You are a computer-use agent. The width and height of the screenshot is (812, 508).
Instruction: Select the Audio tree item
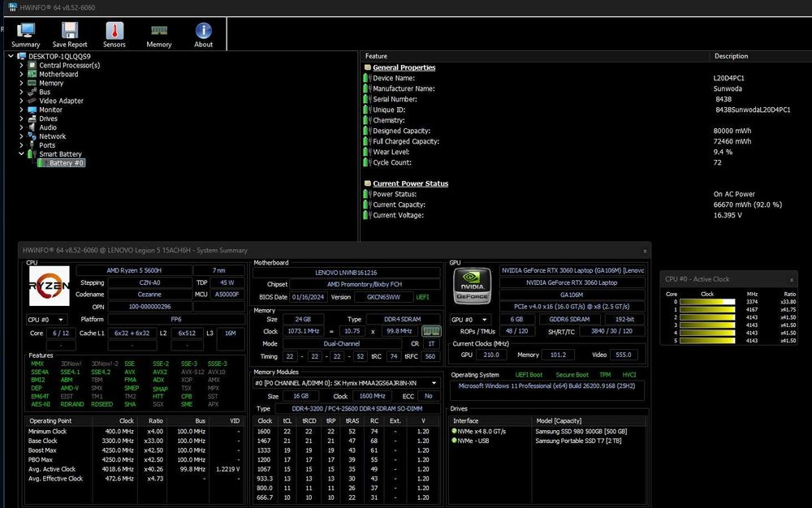[x=48, y=127]
